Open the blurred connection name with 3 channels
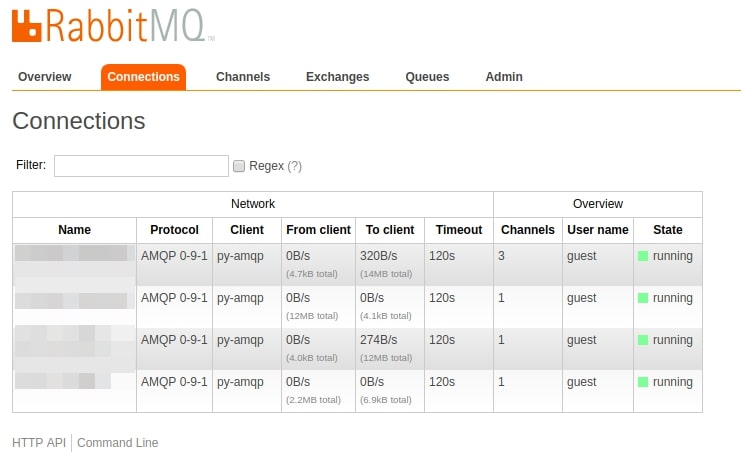The height and width of the screenshot is (466, 741). (74, 253)
